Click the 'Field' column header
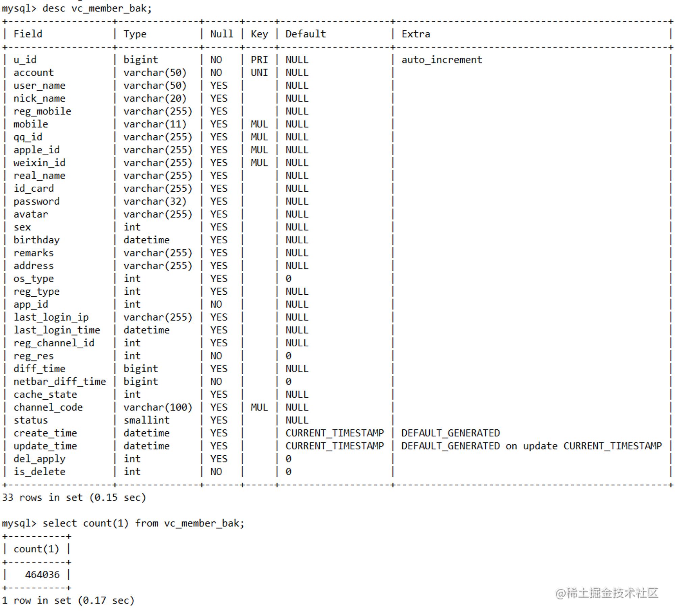Screen dimensions: 675x616 [28, 34]
